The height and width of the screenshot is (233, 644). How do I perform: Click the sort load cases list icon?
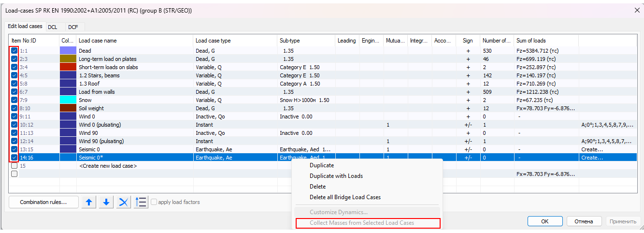141,202
